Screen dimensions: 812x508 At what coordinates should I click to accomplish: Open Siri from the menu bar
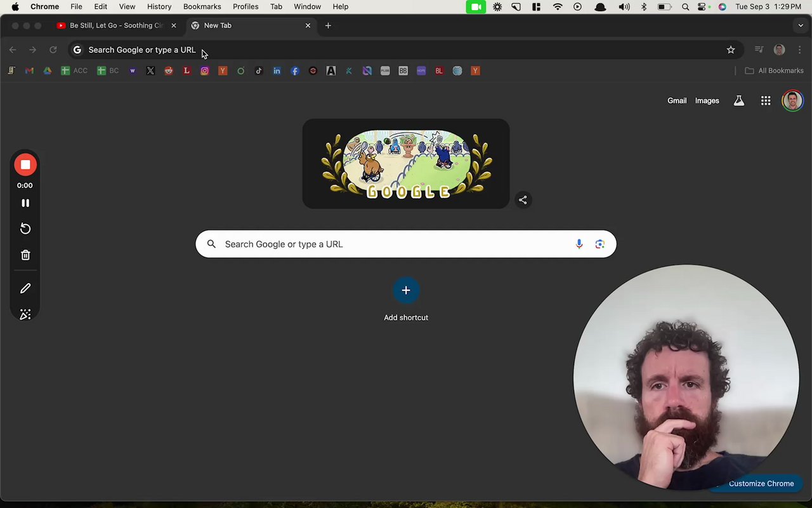coord(722,6)
